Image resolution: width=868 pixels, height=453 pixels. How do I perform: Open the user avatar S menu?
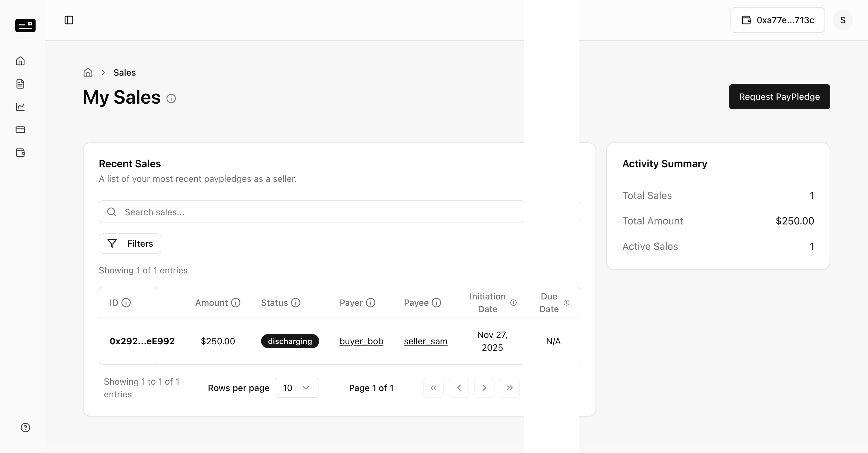coord(843,20)
